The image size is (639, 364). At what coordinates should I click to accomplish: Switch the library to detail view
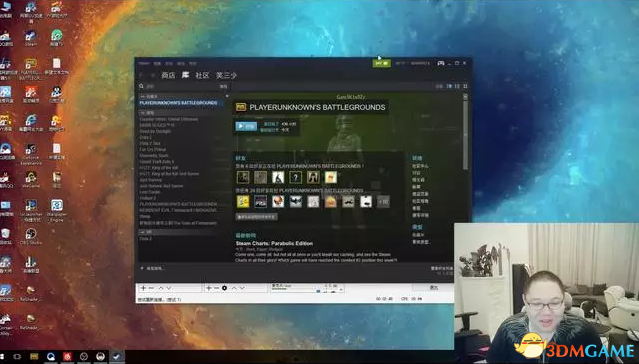point(450,86)
